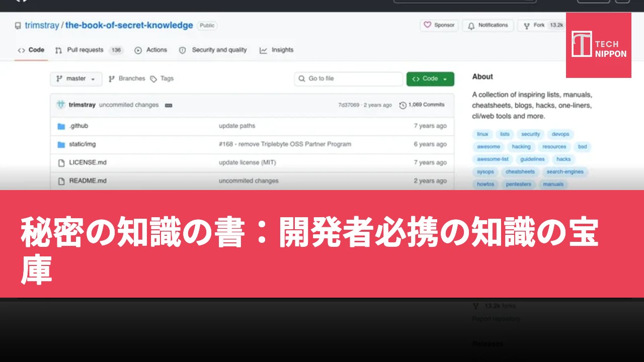Open the-book-of-secret-knowledge repository title link

click(x=129, y=25)
